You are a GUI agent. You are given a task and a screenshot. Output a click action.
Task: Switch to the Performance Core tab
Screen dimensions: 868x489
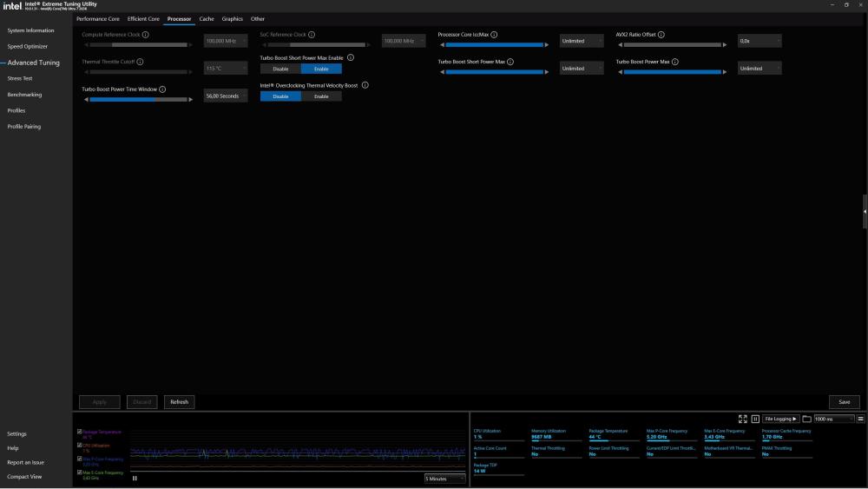coord(98,18)
